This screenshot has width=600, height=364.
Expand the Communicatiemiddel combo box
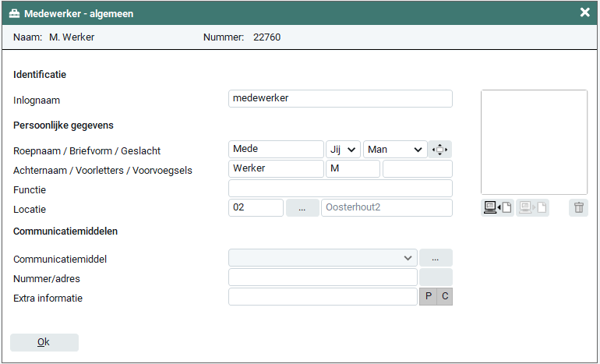[x=323, y=258]
